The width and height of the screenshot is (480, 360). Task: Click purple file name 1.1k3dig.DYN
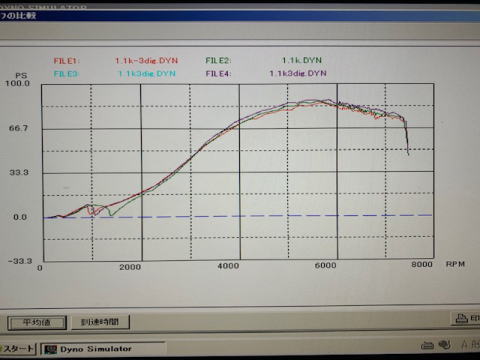(298, 73)
